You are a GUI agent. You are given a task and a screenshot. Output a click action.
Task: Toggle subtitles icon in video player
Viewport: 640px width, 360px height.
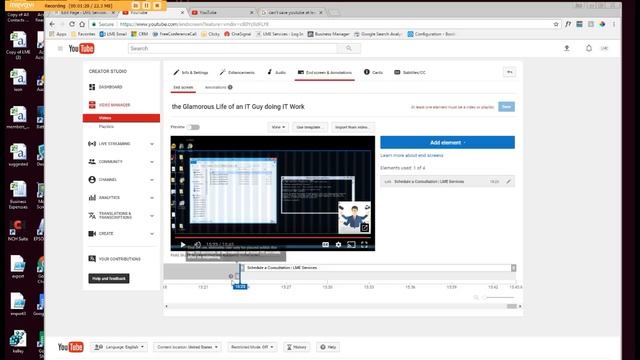[325, 244]
